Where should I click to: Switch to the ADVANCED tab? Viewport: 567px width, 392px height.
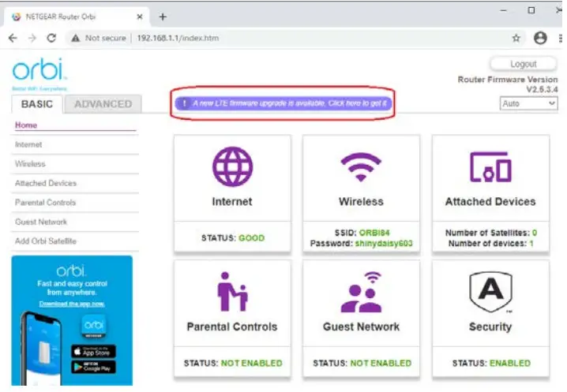tap(103, 104)
